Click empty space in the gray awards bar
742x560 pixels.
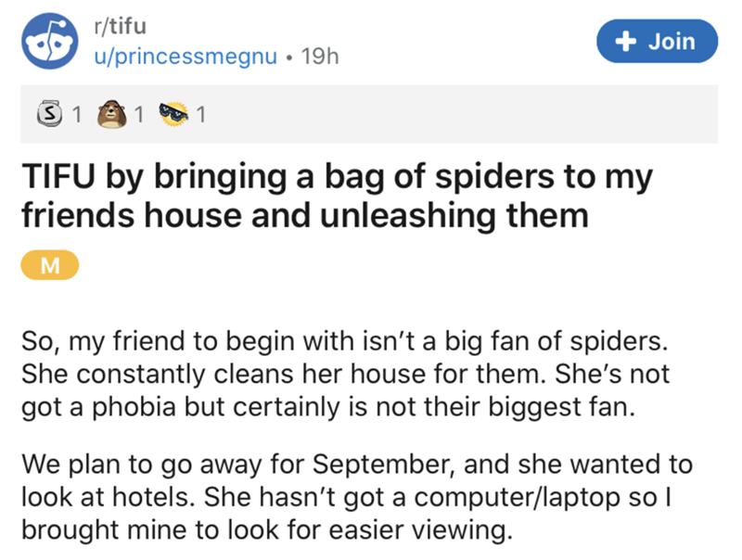[x=464, y=116]
